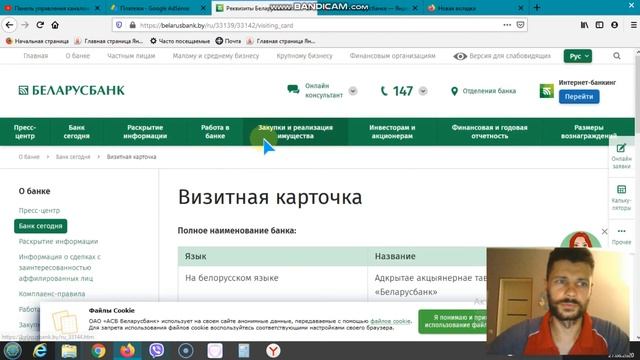Open the Почта bookmark
This screenshot has height=360, width=640.
[x=229, y=41]
